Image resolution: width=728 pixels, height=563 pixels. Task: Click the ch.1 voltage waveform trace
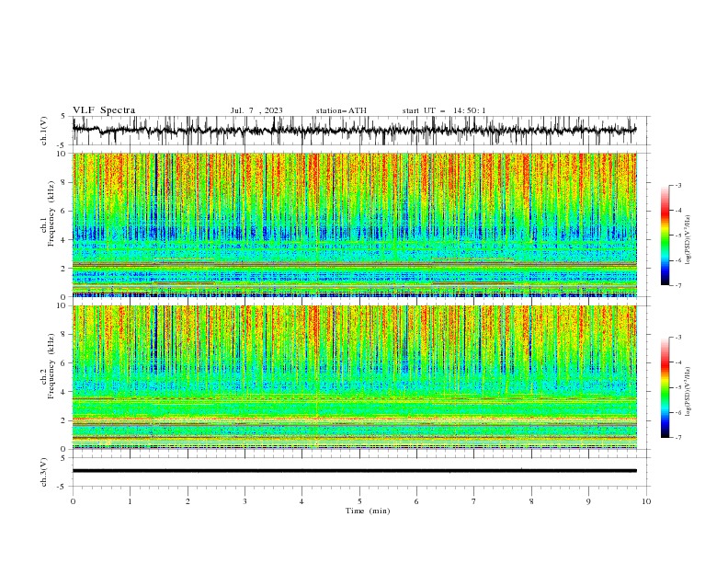click(x=354, y=131)
